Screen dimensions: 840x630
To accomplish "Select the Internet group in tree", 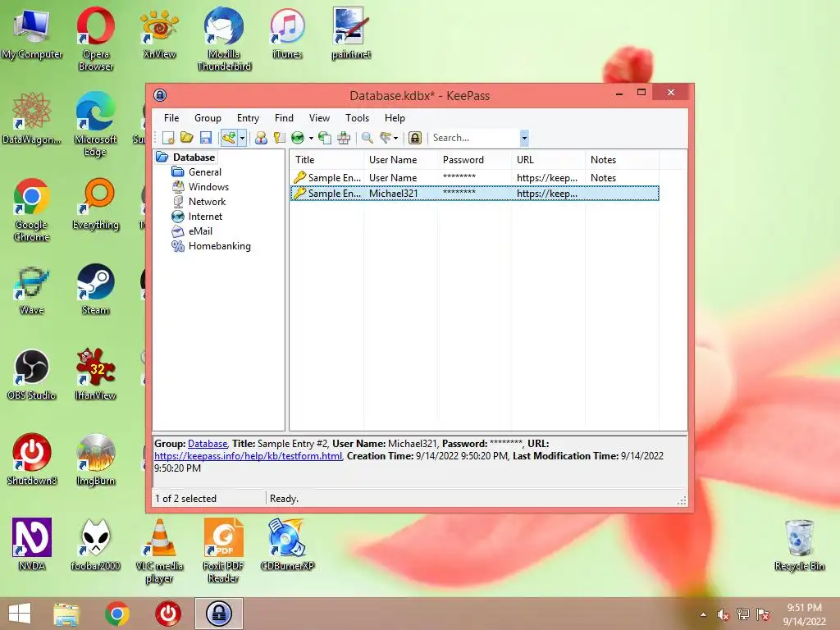I will [205, 217].
